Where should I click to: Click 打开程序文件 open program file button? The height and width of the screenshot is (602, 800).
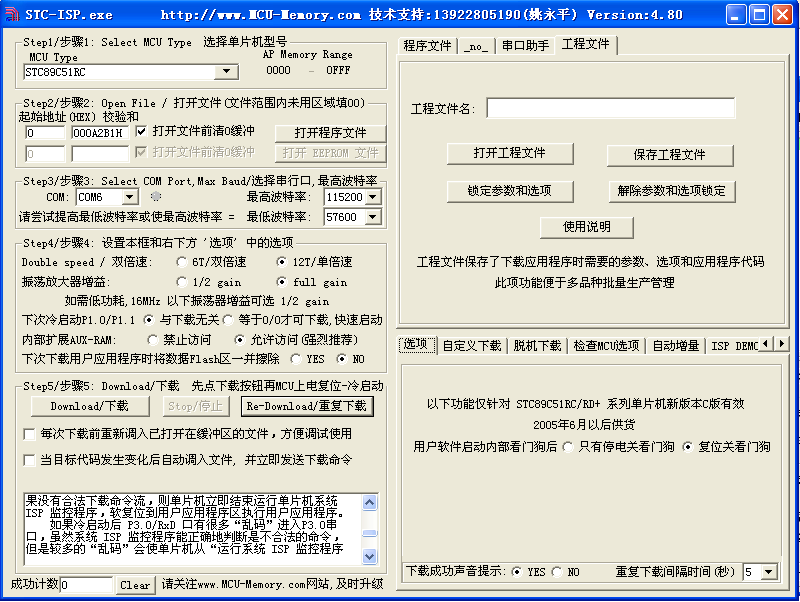click(x=330, y=133)
